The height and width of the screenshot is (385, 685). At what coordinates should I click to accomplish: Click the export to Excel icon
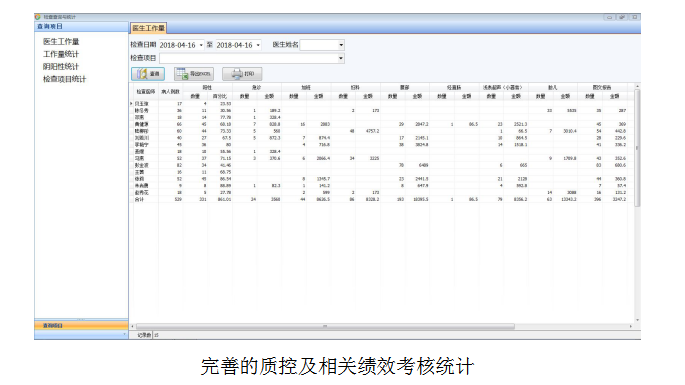click(183, 74)
